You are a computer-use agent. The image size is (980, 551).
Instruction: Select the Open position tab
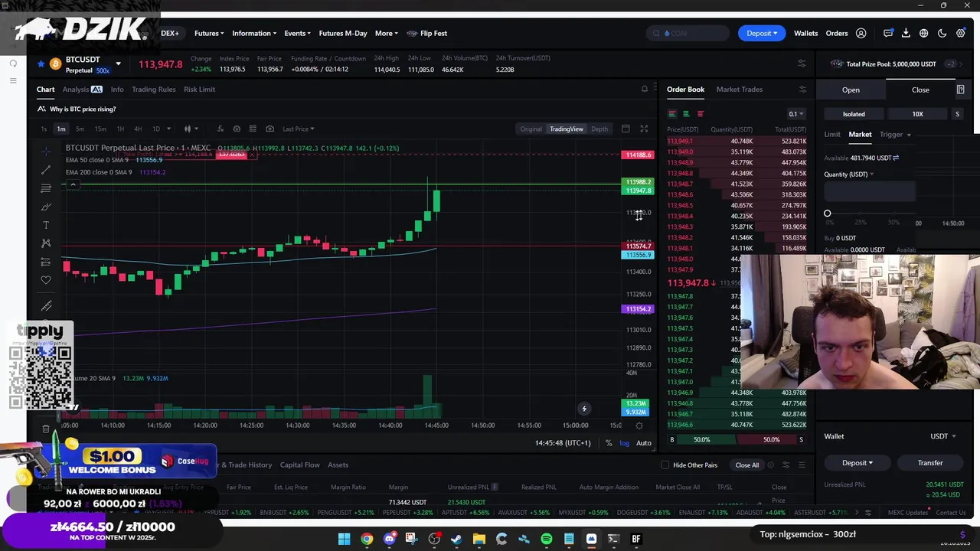pyautogui.click(x=851, y=90)
